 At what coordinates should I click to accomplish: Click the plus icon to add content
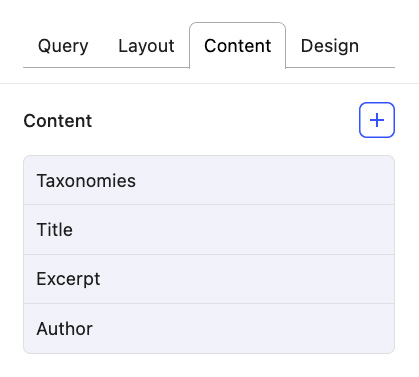[x=377, y=120]
